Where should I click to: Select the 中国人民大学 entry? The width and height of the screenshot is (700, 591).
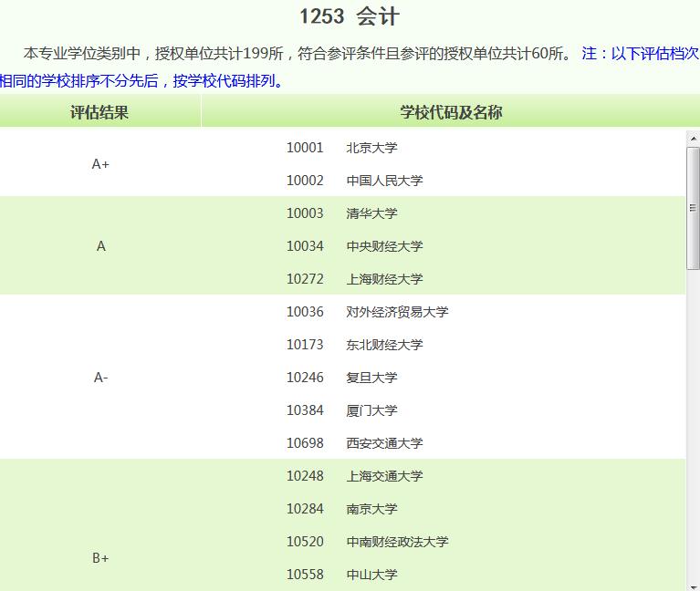pyautogui.click(x=384, y=181)
